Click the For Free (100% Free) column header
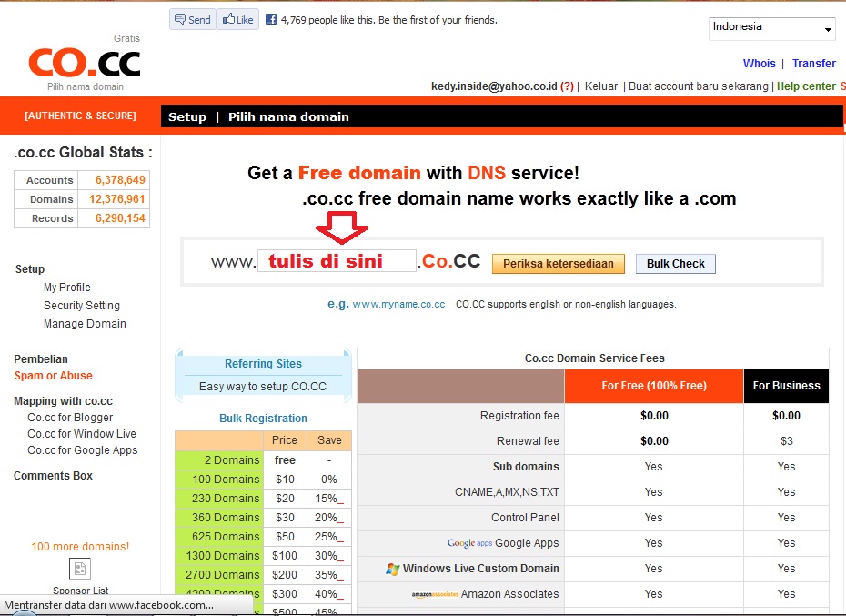The image size is (846, 616). (654, 386)
